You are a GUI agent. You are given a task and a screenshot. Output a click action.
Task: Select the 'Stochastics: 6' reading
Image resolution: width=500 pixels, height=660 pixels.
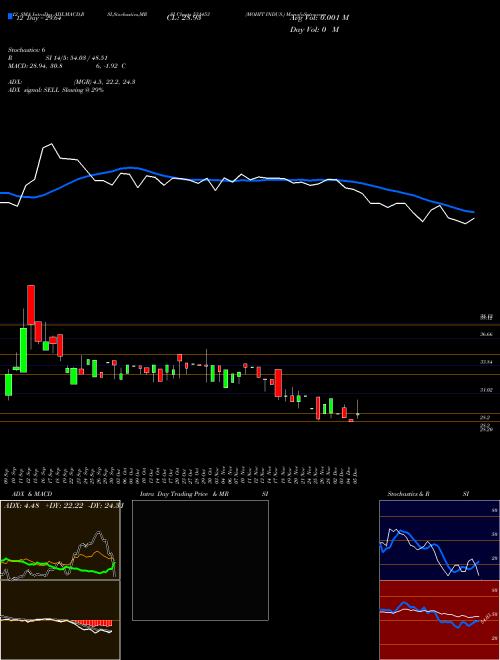26,50
